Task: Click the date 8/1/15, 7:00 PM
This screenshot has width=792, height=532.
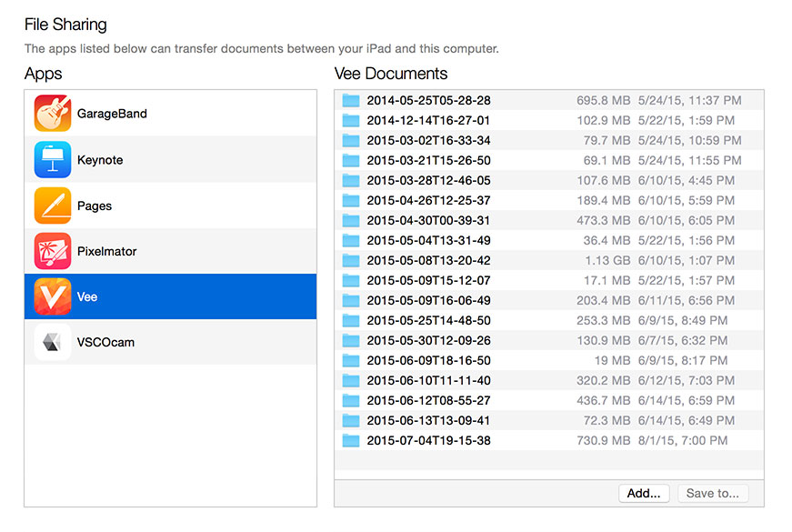Action: coord(683,440)
